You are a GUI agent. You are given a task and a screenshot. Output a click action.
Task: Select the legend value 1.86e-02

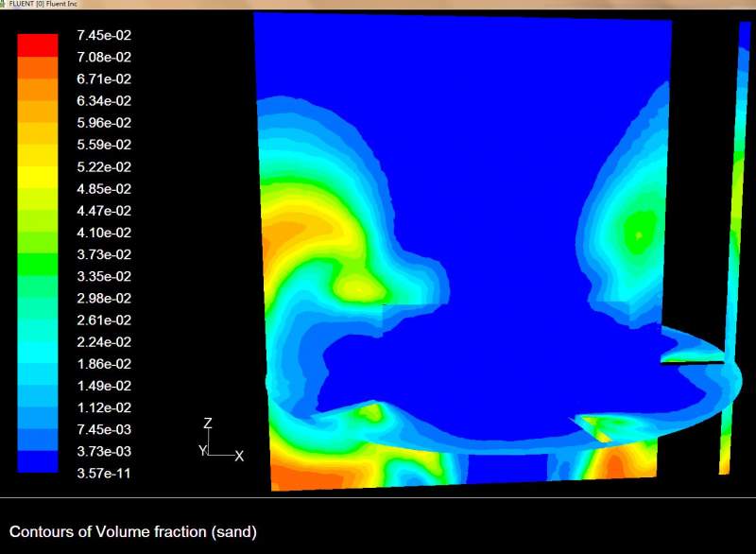coord(104,364)
